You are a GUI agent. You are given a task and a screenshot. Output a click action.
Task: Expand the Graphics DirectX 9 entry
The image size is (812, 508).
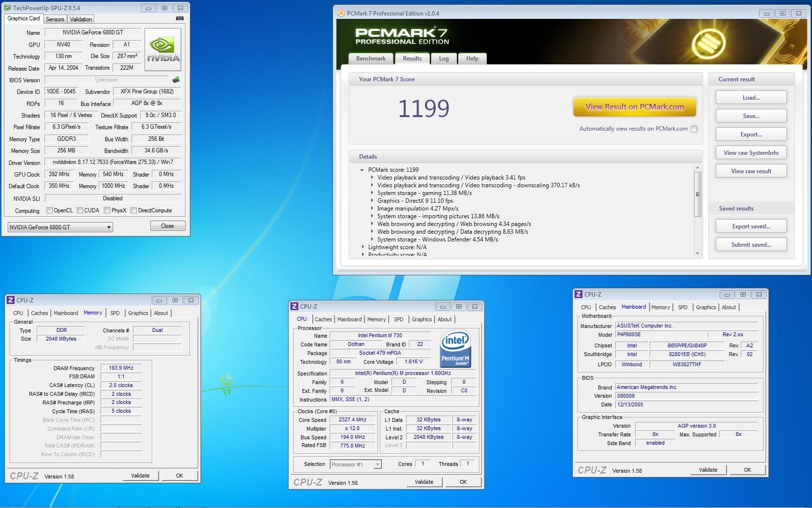[x=372, y=201]
